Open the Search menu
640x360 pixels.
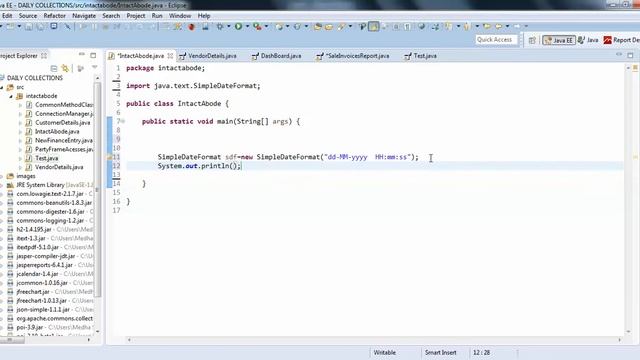[x=111, y=16]
